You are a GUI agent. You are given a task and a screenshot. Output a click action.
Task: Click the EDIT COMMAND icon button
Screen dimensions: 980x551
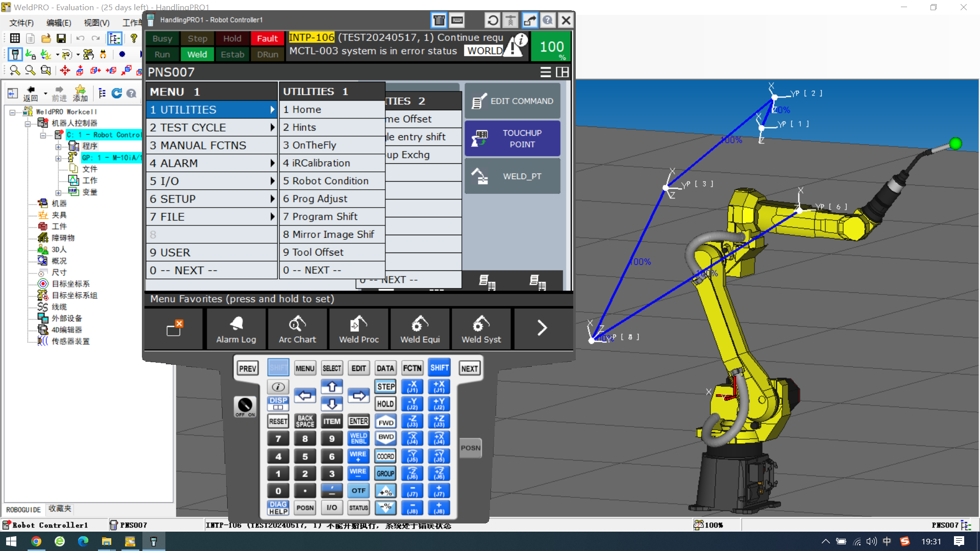point(512,101)
